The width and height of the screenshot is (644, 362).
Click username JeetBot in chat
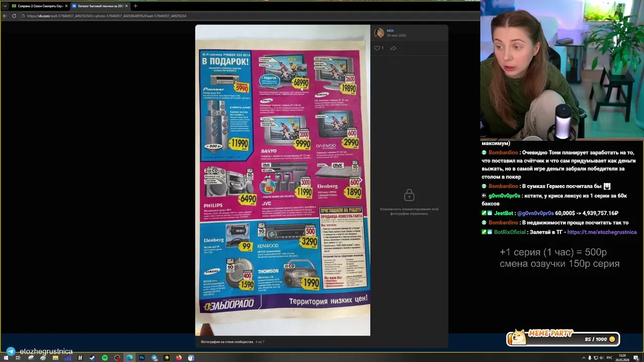click(503, 213)
